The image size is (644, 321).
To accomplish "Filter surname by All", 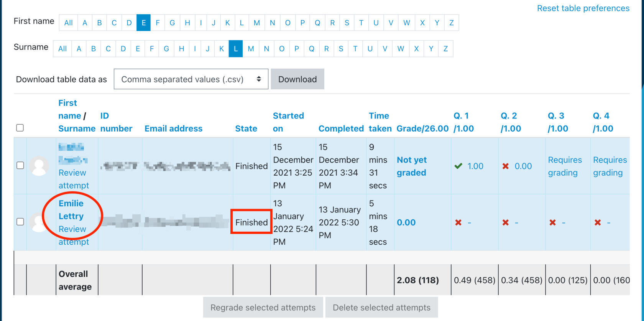I will 62,49.
